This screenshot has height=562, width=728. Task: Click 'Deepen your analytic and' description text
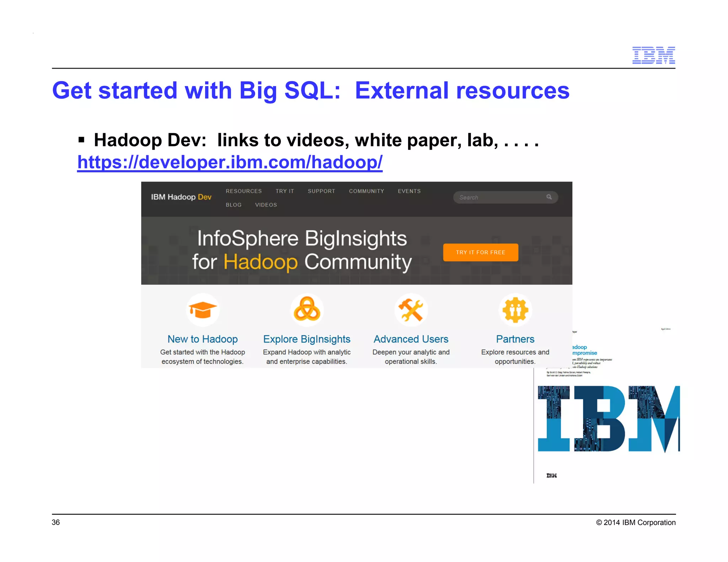click(x=411, y=352)
